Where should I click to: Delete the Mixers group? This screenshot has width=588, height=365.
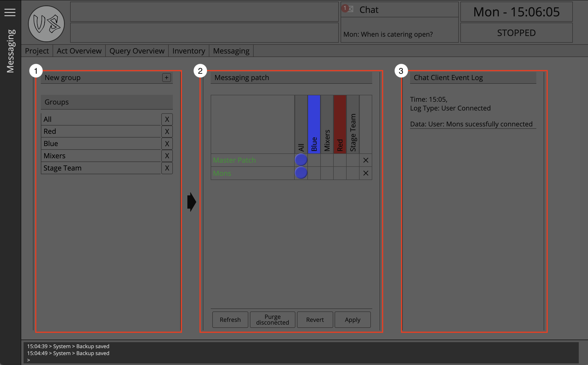167,156
